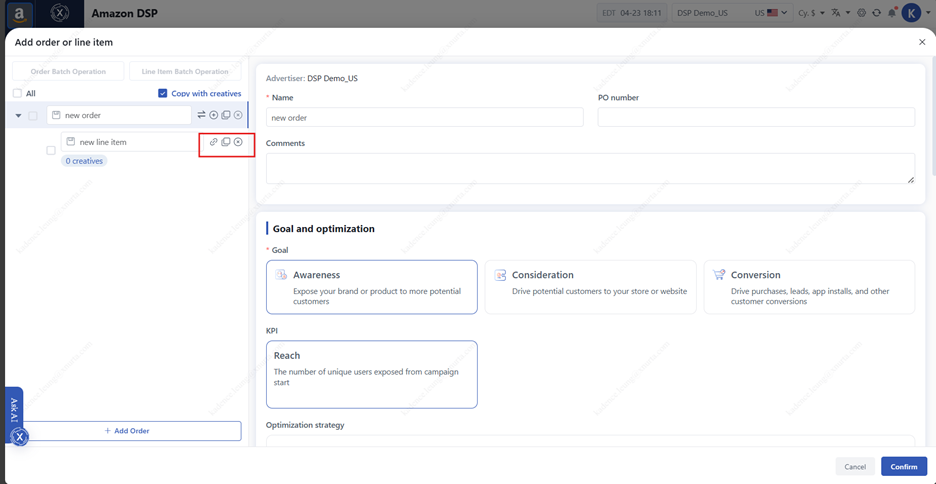
Task: Select the Reach KPI card
Action: (372, 374)
